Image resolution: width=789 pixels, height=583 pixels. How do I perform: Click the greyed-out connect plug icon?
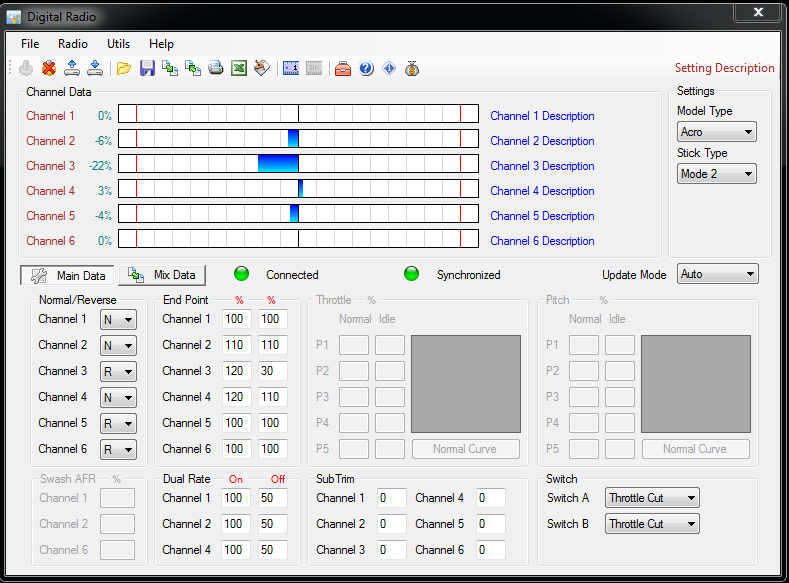click(26, 68)
